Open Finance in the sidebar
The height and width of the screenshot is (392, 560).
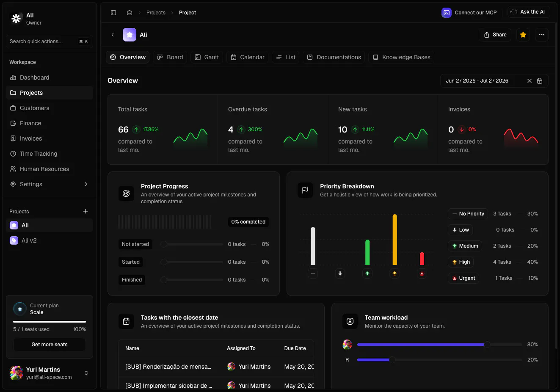(50, 123)
